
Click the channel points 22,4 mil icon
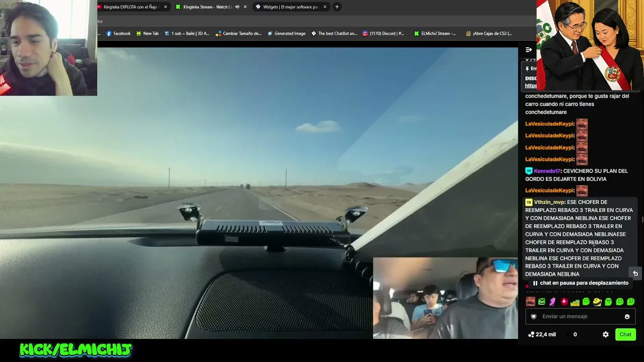(x=531, y=334)
